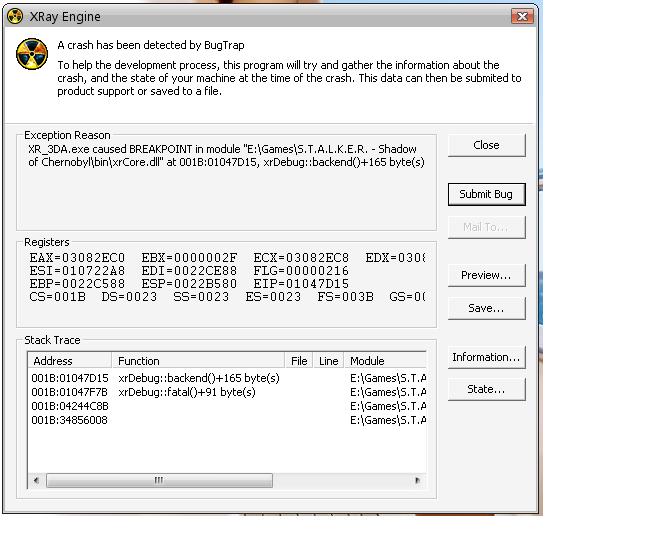Sort stack trace by Function column
Viewport: 654px width, 547px height.
click(198, 360)
